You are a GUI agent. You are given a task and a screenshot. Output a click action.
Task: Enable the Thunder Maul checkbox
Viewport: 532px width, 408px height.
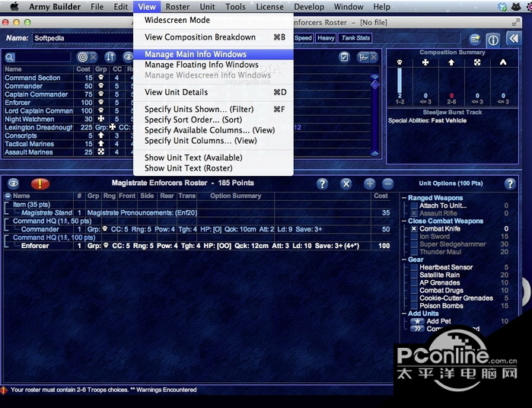coord(414,252)
